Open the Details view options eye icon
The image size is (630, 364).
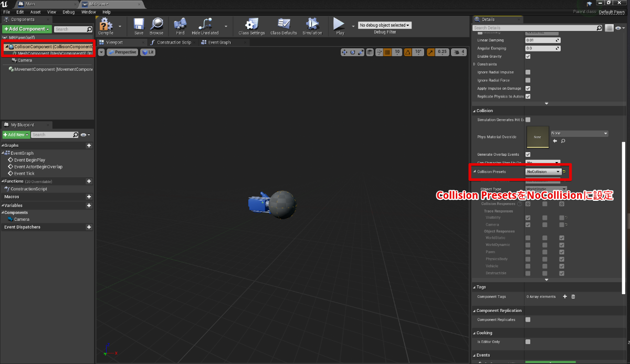619,28
